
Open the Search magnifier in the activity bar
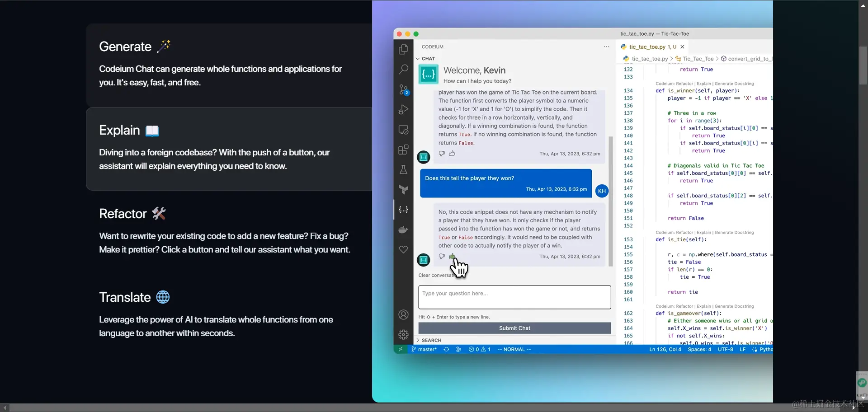(403, 69)
